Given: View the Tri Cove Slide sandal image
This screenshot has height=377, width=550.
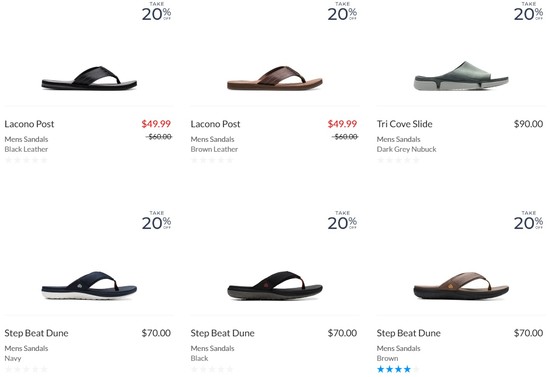Looking at the screenshot, I should point(461,76).
